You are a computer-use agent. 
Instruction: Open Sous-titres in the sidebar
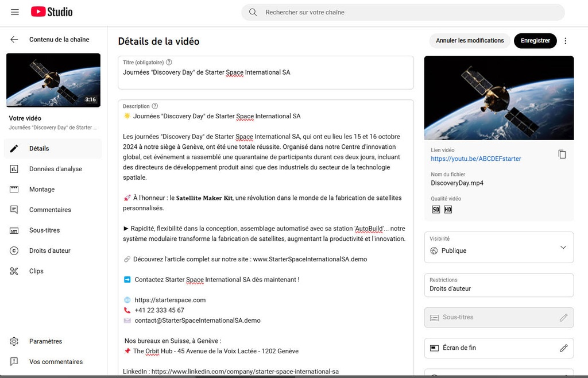coord(53,230)
